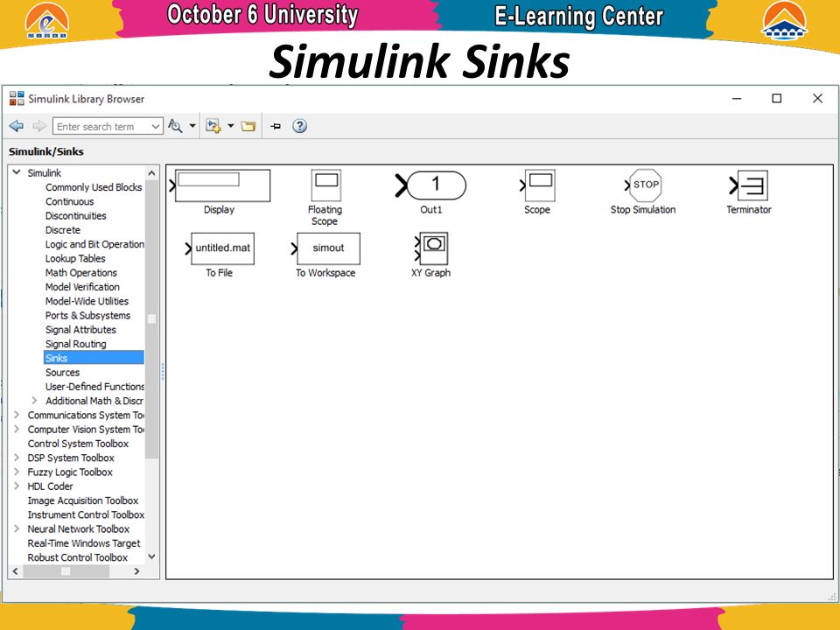Go back with the blue left arrow
The height and width of the screenshot is (630, 840).
point(17,126)
